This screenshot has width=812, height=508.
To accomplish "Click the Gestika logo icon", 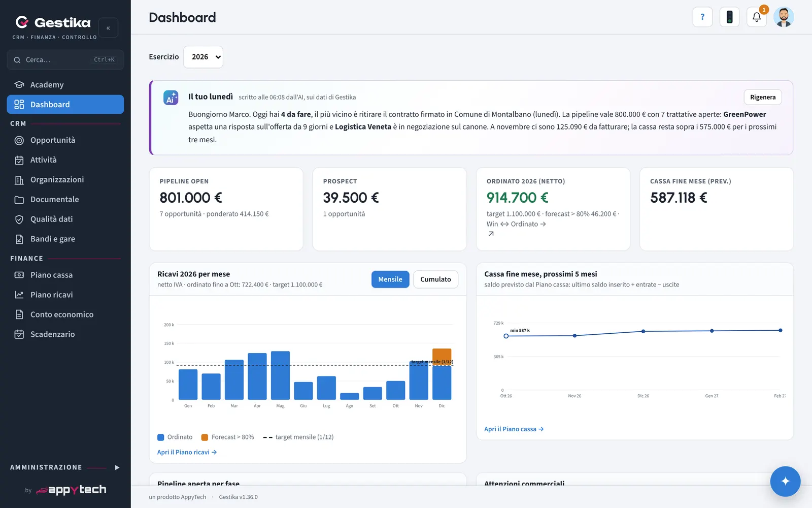I will (x=22, y=22).
